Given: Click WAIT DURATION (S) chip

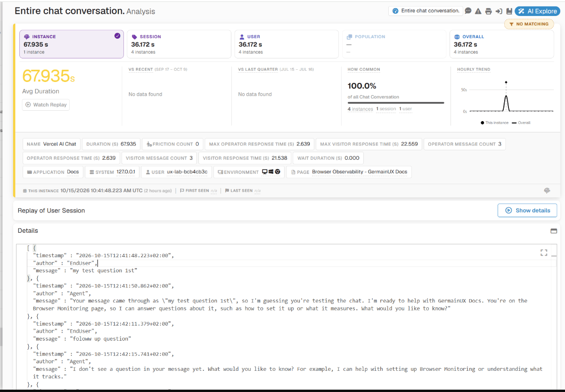Looking at the screenshot, I should click(328, 158).
